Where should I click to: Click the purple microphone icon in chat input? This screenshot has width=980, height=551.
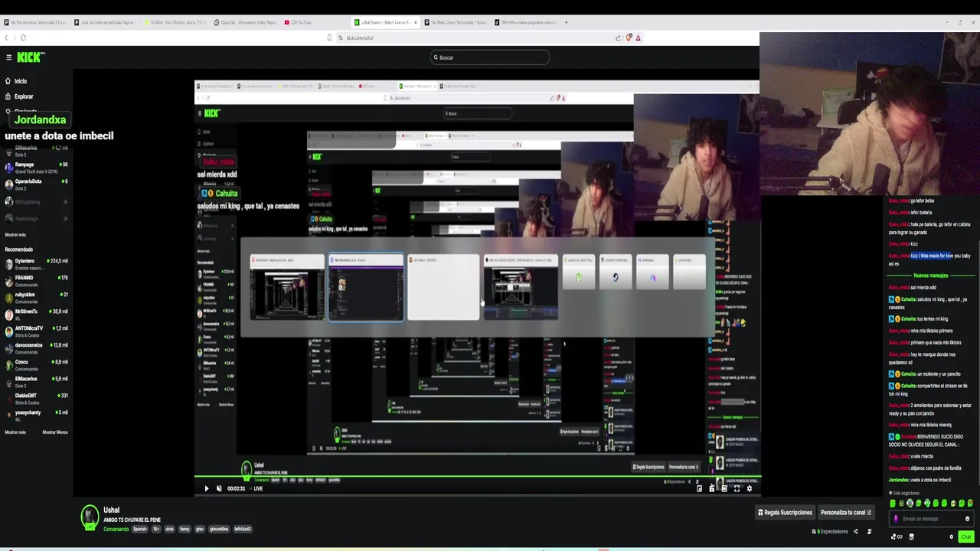click(896, 519)
